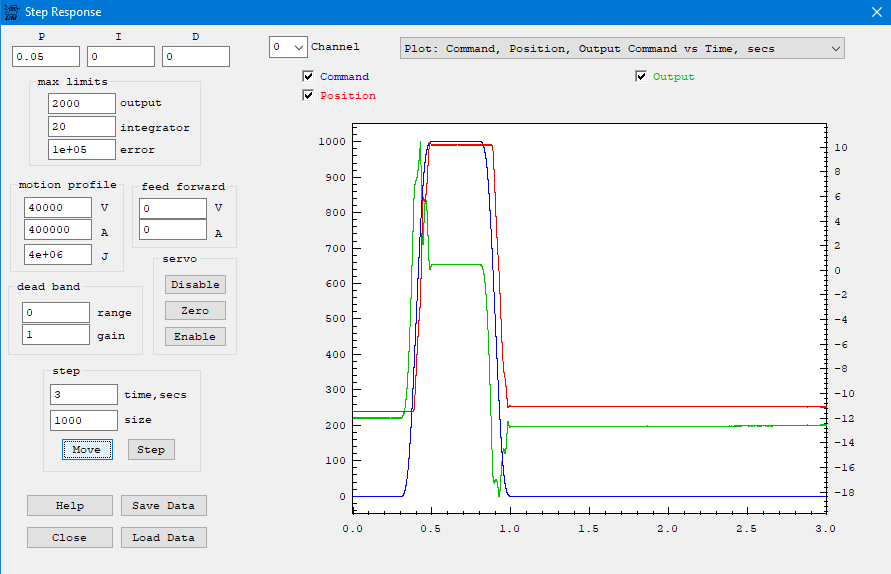Click the Close button at bottom left
This screenshot has height=574, width=891.
click(69, 538)
